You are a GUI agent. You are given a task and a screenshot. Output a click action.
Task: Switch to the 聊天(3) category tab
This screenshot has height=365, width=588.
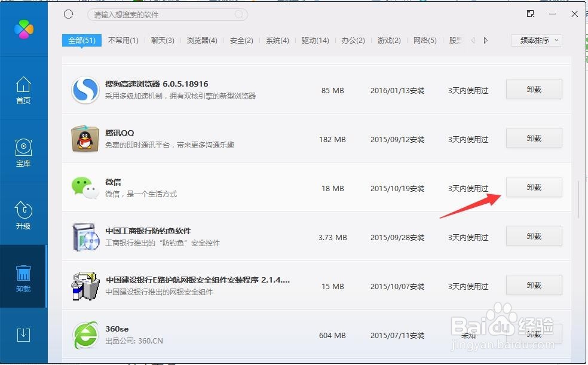click(x=163, y=41)
